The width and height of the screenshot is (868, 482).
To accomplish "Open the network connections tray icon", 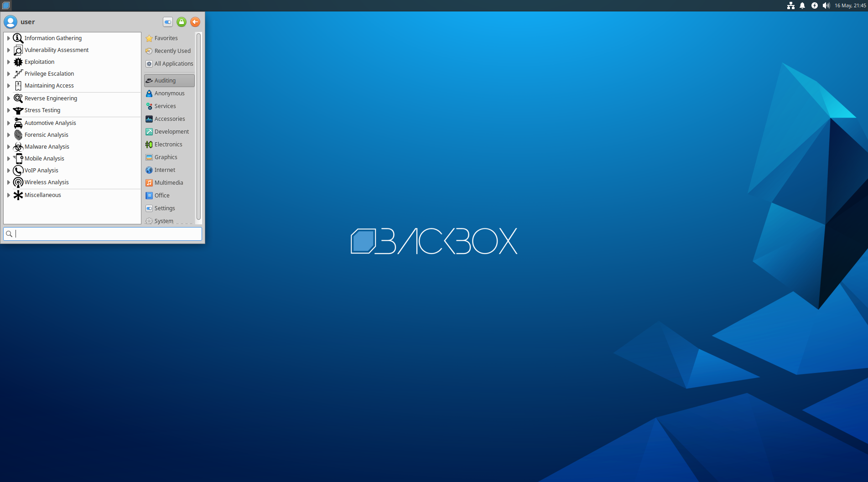I will (791, 5).
